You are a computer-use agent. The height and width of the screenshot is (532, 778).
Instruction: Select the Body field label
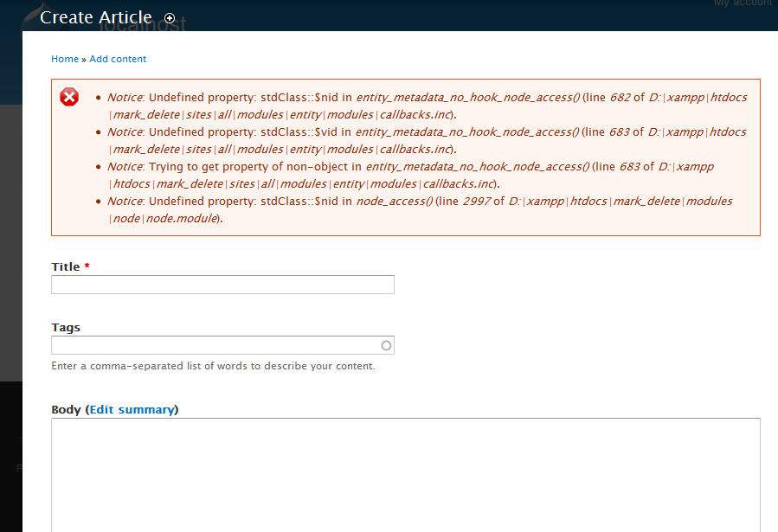[66, 409]
